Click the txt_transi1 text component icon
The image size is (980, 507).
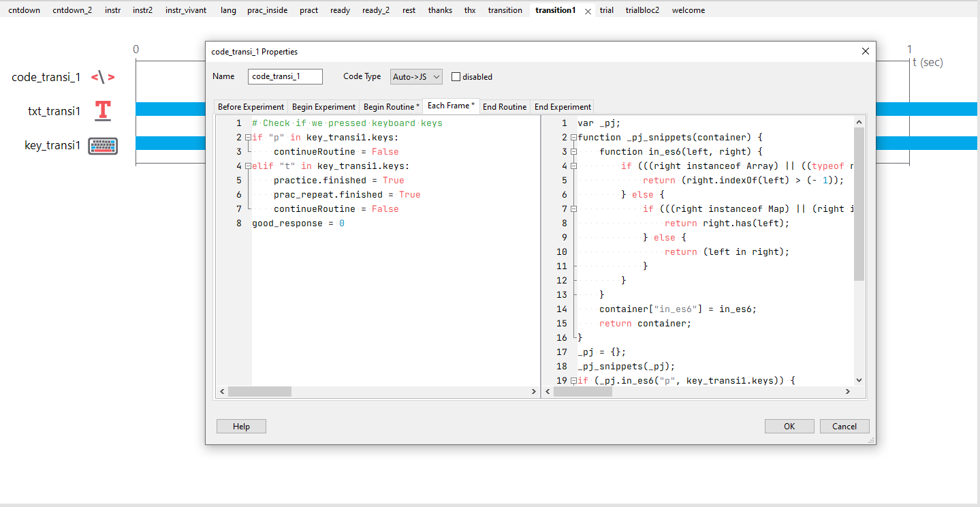(103, 110)
